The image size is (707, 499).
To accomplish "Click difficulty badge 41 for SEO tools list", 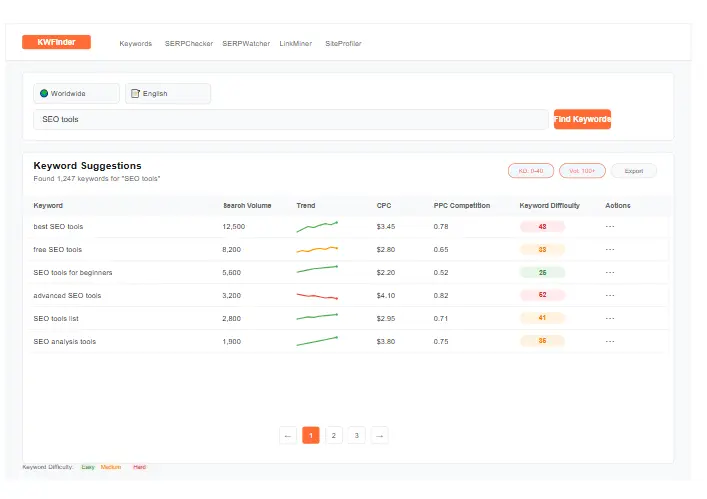I will coord(542,318).
